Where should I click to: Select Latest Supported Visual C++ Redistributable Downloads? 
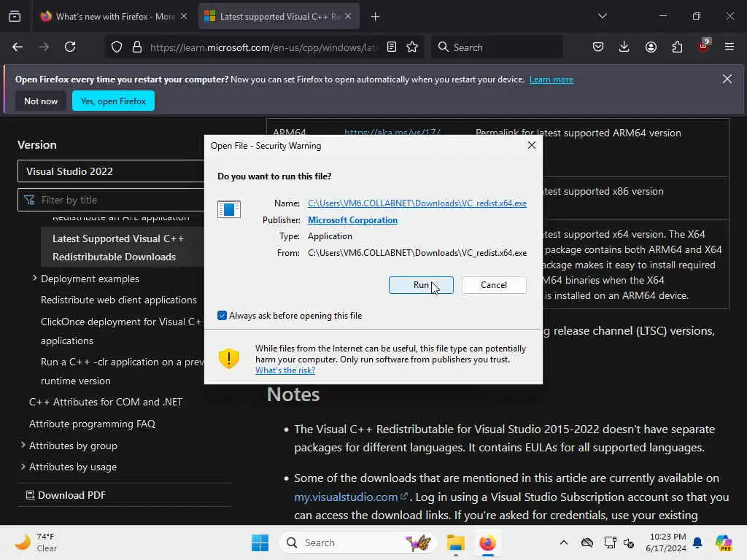click(117, 248)
